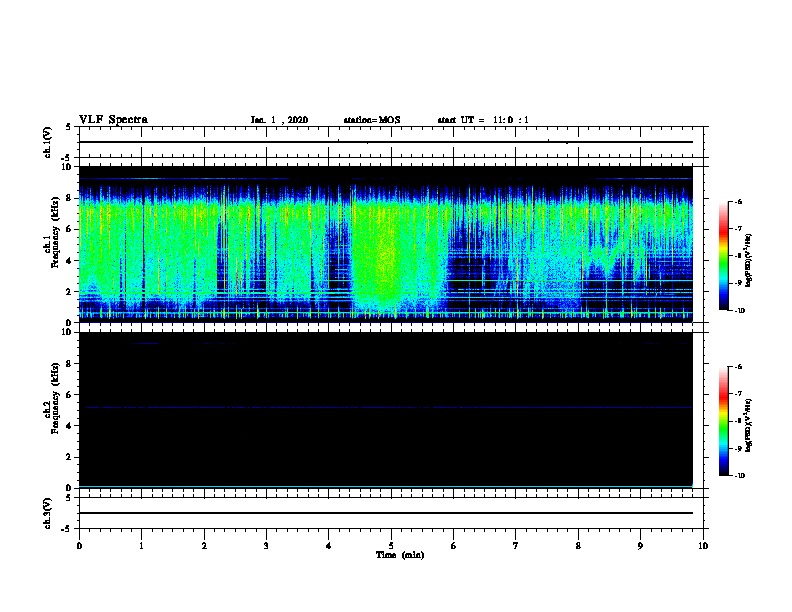Click the ch.1 color bar "-10" label

coord(739,311)
